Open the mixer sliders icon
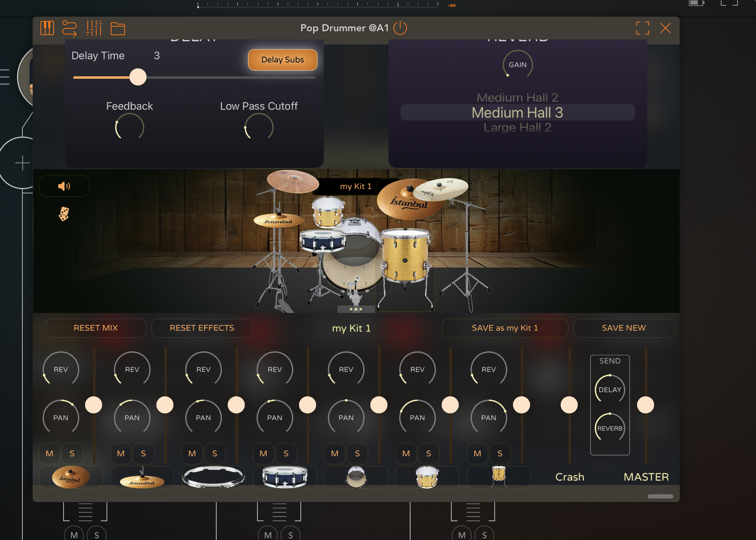This screenshot has height=540, width=756. 94,28
